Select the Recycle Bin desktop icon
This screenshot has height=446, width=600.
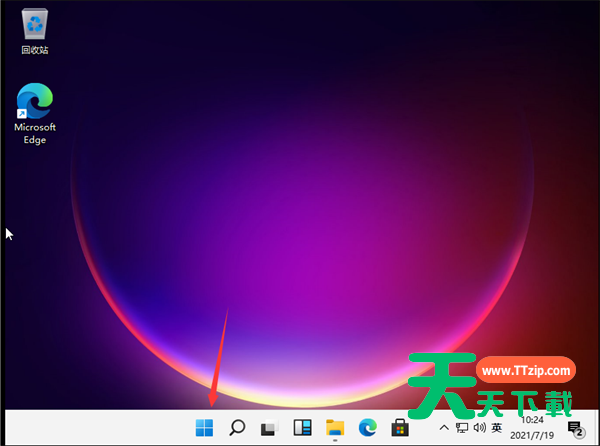(x=35, y=23)
